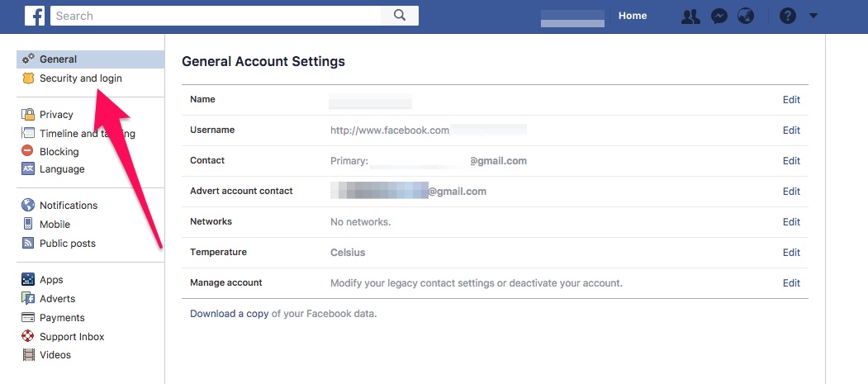Viewport: 868px width, 384px height.
Task: Edit the Advert account contact
Action: pyautogui.click(x=791, y=191)
